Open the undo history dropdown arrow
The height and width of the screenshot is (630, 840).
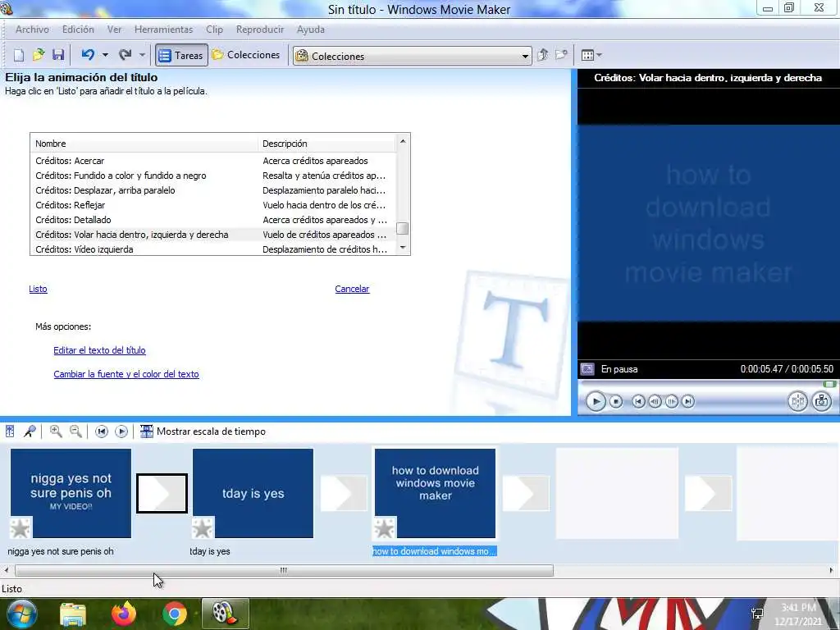tap(105, 55)
